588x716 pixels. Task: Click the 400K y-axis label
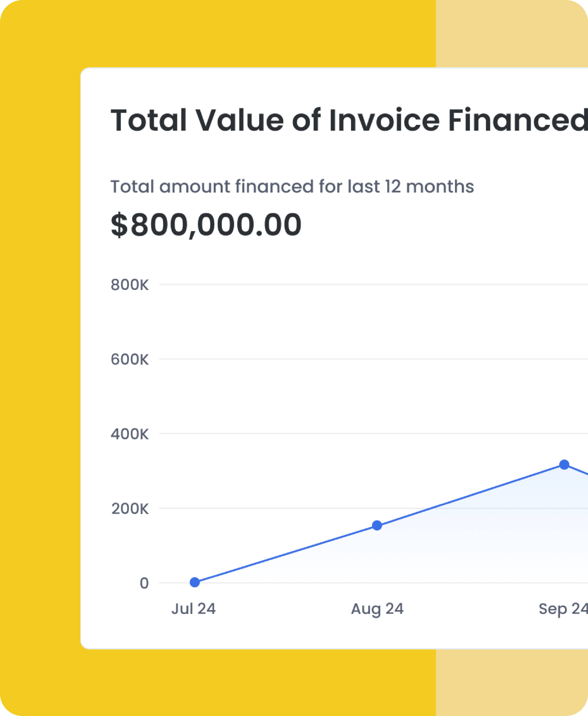(x=130, y=434)
